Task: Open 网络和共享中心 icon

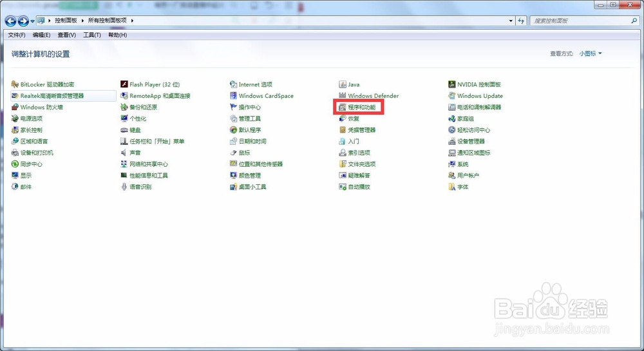Action: (x=124, y=164)
